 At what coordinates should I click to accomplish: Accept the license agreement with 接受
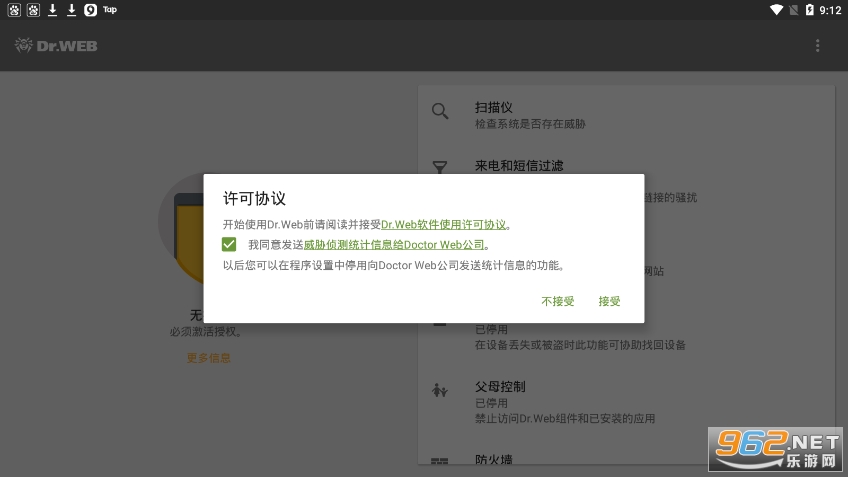[609, 301]
